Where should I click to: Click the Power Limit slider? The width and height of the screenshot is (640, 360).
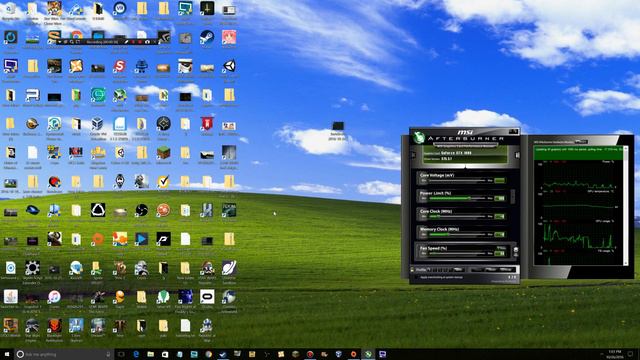click(456, 198)
